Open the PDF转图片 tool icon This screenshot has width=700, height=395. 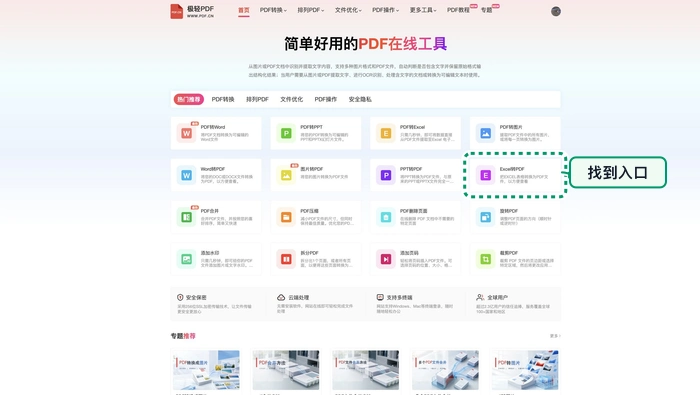485,133
